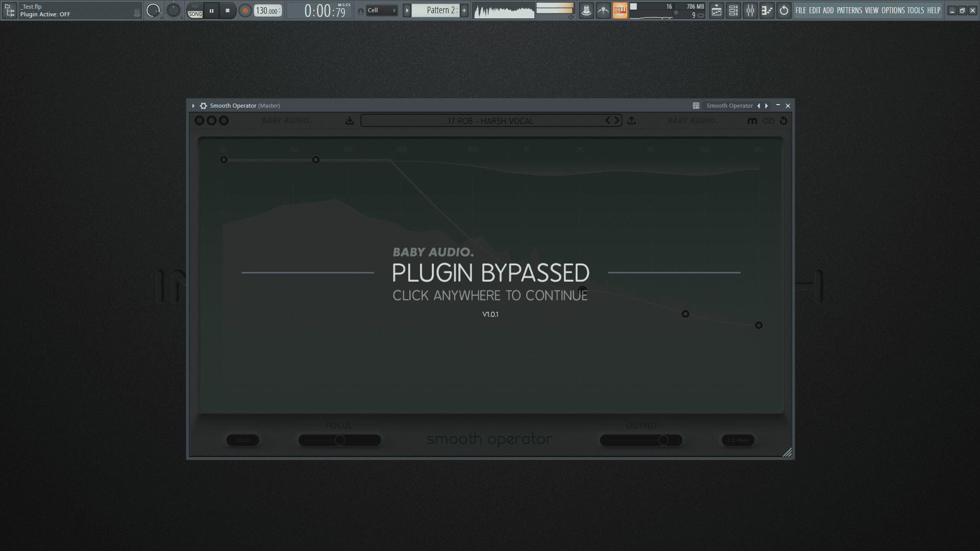Open the Pattern 2 selector
This screenshot has height=551, width=980.
[x=436, y=10]
